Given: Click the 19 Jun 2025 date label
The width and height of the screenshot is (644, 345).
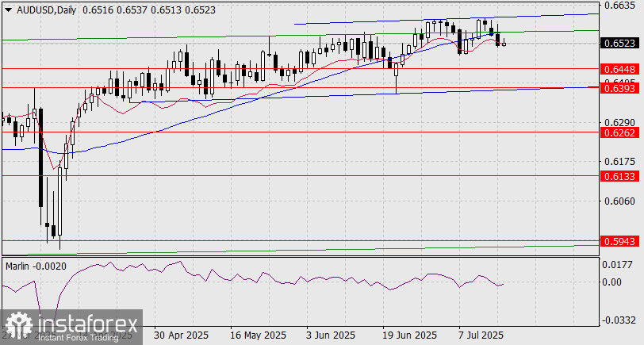Looking at the screenshot, I should [x=409, y=335].
